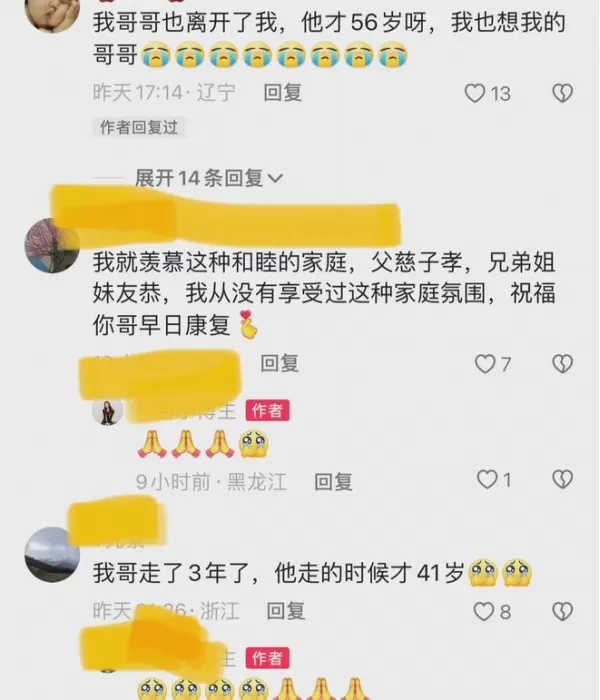600x700 pixels.
Task: Reply to the comment from 辽宁
Action: pyautogui.click(x=283, y=93)
